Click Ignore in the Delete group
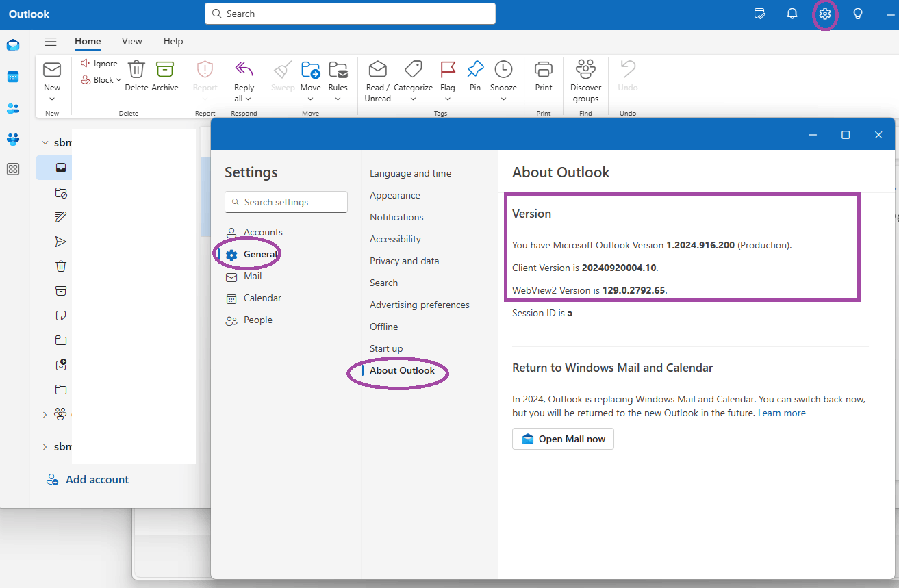The width and height of the screenshot is (899, 588). [x=99, y=64]
